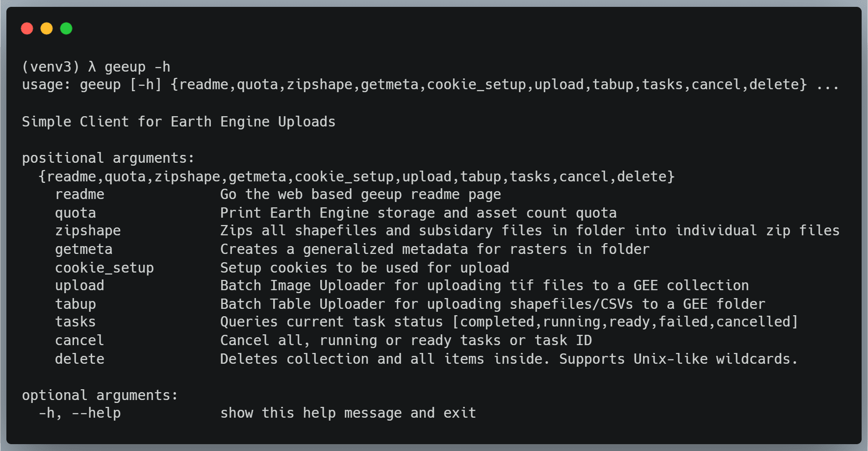Click the 'quota' command entry
Image resolution: width=868 pixels, height=451 pixels.
[76, 213]
